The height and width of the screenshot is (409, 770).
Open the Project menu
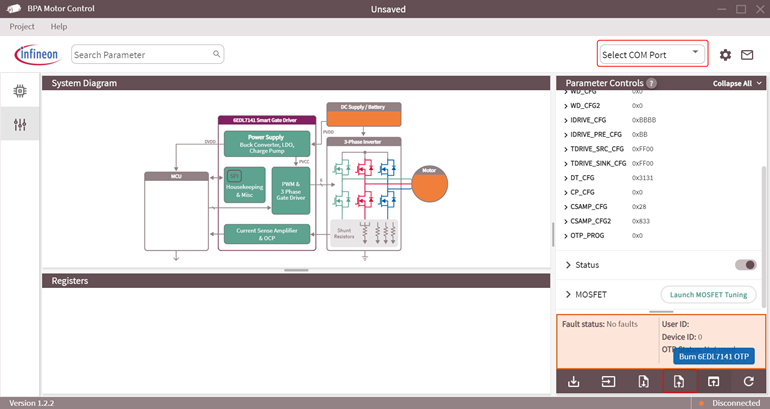(x=22, y=27)
